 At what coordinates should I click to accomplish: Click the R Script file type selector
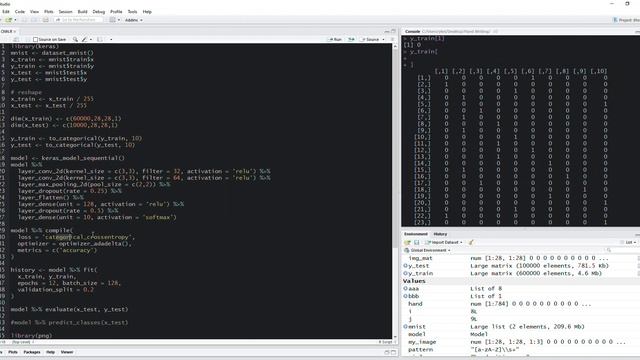[387, 342]
